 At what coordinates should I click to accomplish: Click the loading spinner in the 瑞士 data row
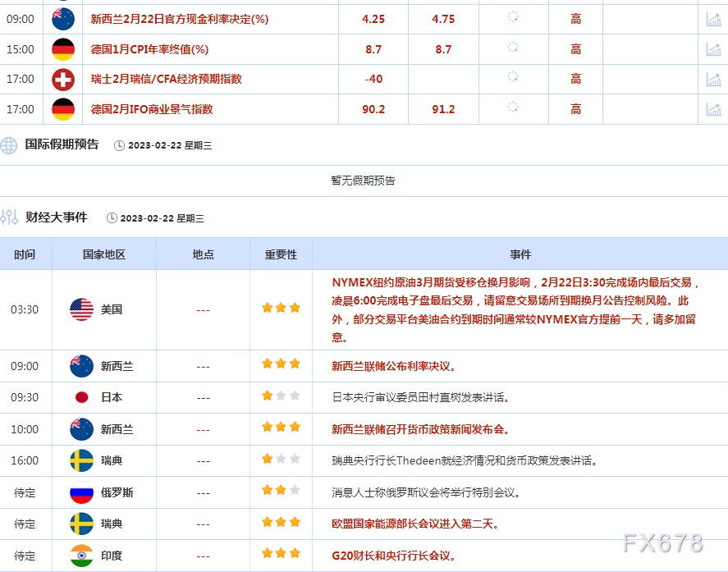(514, 79)
